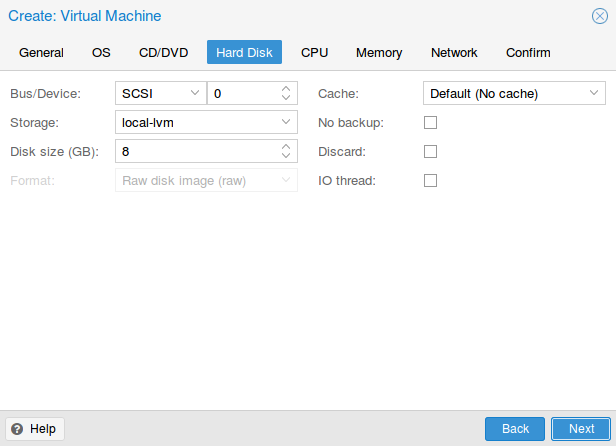
Task: Select the CD/DVD tab
Action: tap(163, 52)
